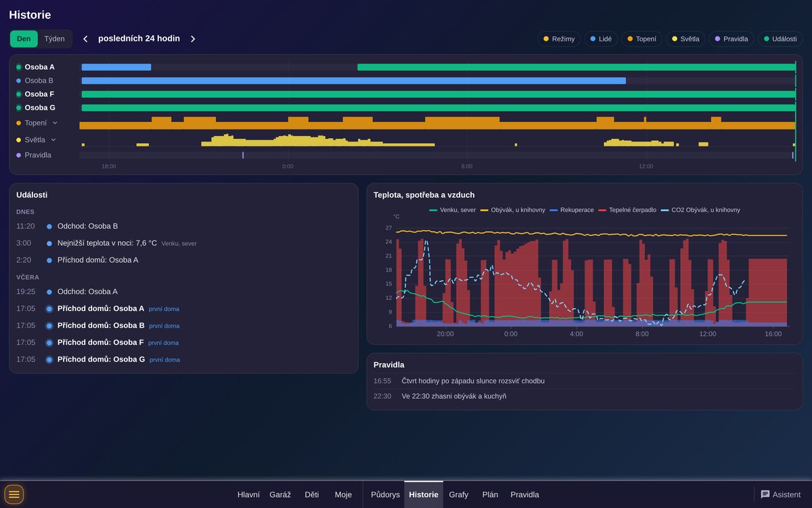Expand the Světla timeline row
Screen dimensions: 812x508
coord(53,140)
